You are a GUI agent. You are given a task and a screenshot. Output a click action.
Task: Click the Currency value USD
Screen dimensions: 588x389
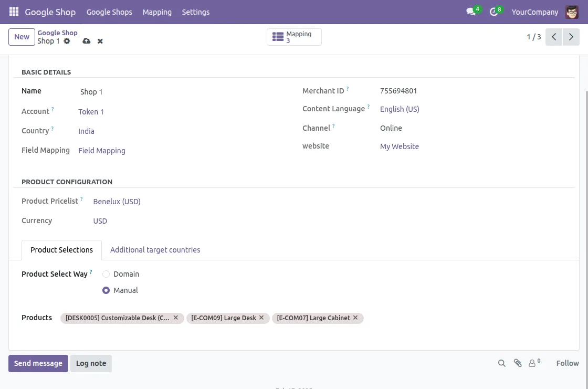pos(100,221)
